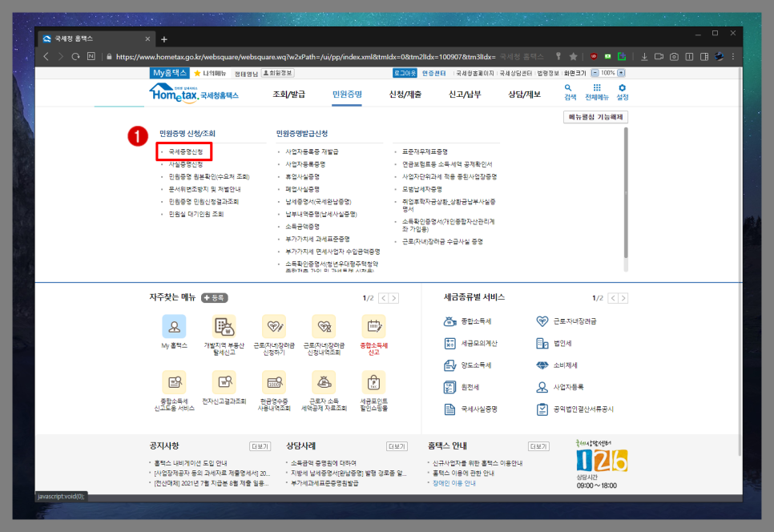
Task: Select 세금모의계산 service icon
Action: [449, 344]
